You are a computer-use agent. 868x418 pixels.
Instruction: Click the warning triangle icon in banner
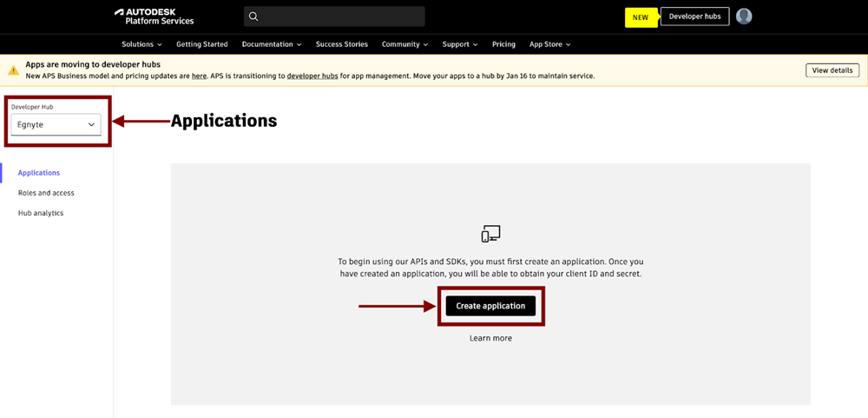13,70
